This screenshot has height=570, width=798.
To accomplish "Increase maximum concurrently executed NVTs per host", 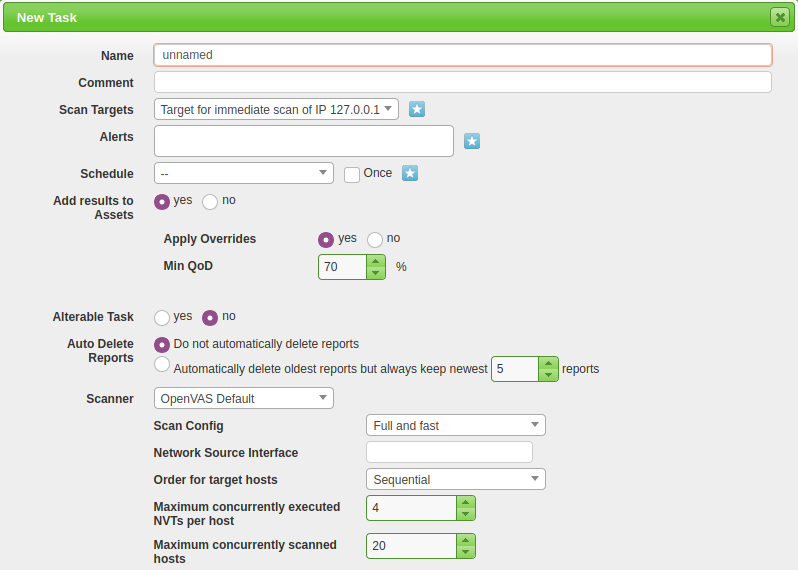I will (465, 502).
